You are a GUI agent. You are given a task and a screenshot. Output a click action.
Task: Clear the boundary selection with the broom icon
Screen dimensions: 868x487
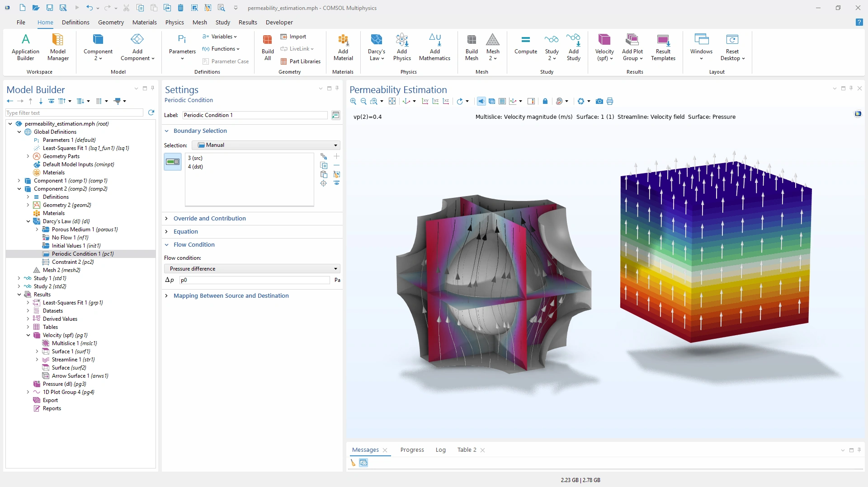tap(336, 174)
